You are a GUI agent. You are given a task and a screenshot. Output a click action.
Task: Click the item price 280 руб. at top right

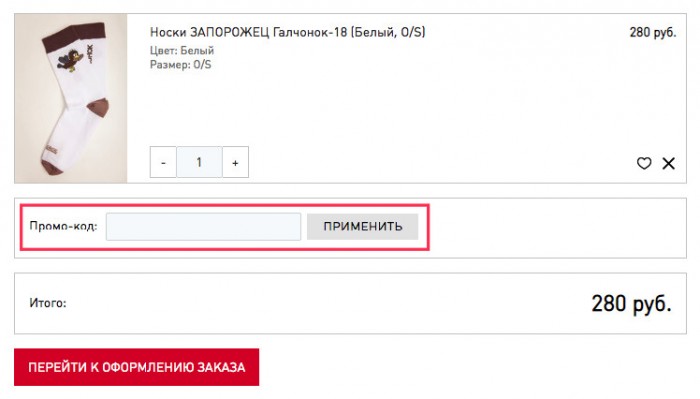[x=653, y=32]
